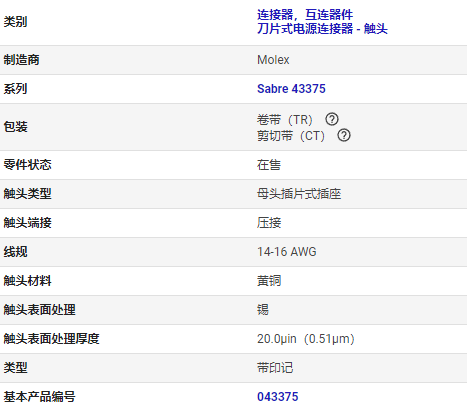This screenshot has height=411, width=467.
Task: Click the 锡 contact finish value
Action: coord(263,310)
